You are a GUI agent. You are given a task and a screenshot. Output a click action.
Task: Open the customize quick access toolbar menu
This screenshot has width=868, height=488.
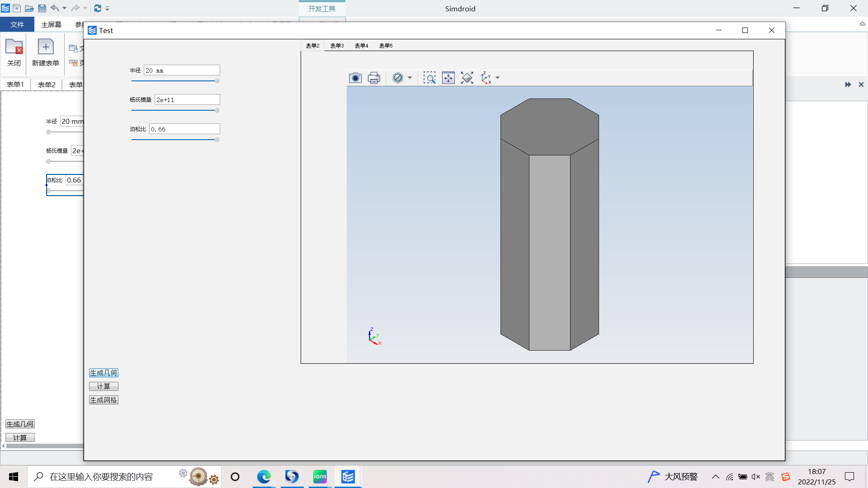(x=108, y=8)
